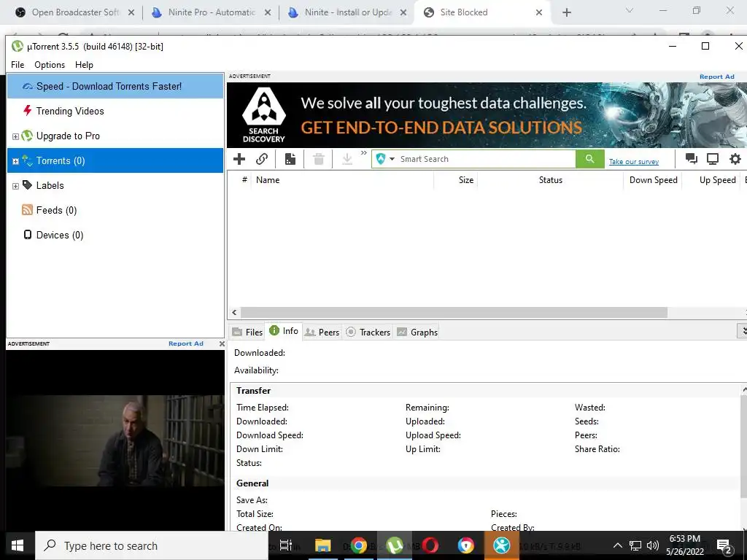The width and height of the screenshot is (747, 560).
Task: Click the Remove torrent trash icon
Action: pos(319,159)
